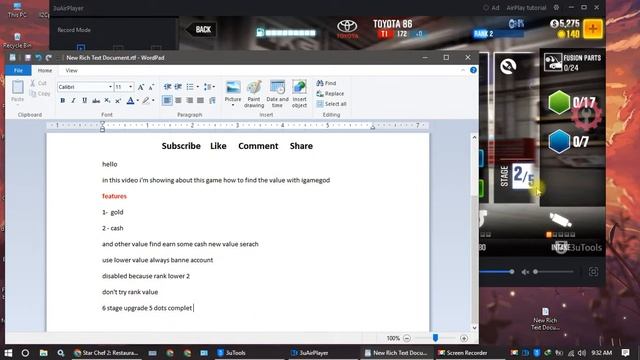Open WordPad help question mark icon

(473, 70)
